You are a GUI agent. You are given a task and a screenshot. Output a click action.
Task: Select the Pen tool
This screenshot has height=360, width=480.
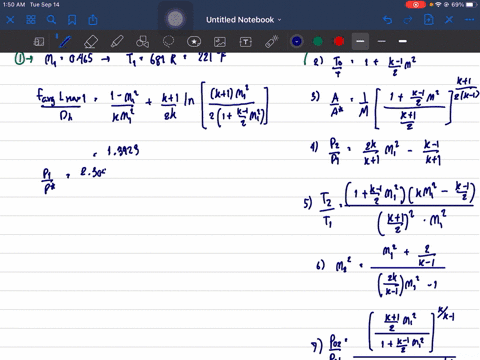click(x=65, y=42)
